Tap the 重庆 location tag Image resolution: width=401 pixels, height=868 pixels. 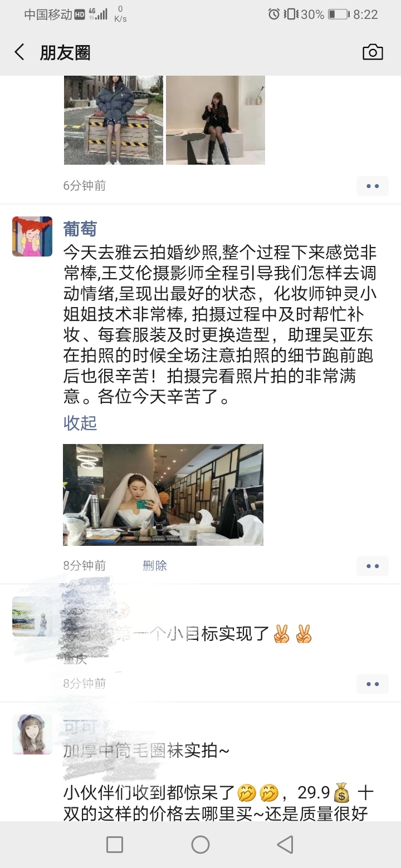[75, 660]
